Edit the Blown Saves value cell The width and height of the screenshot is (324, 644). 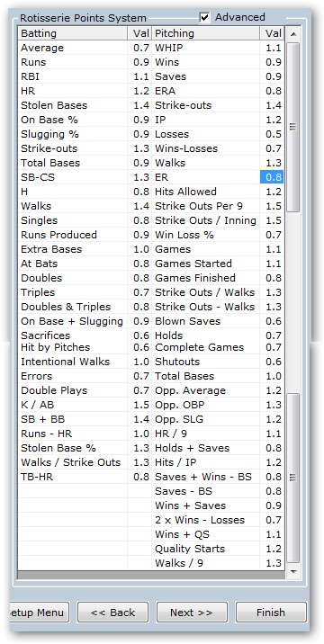pyautogui.click(x=272, y=321)
